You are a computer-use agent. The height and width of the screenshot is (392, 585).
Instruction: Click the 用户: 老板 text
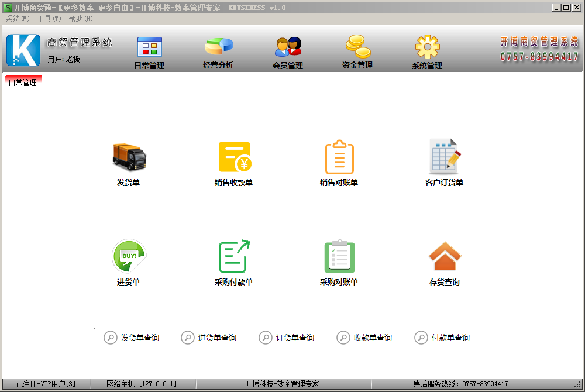pos(64,59)
